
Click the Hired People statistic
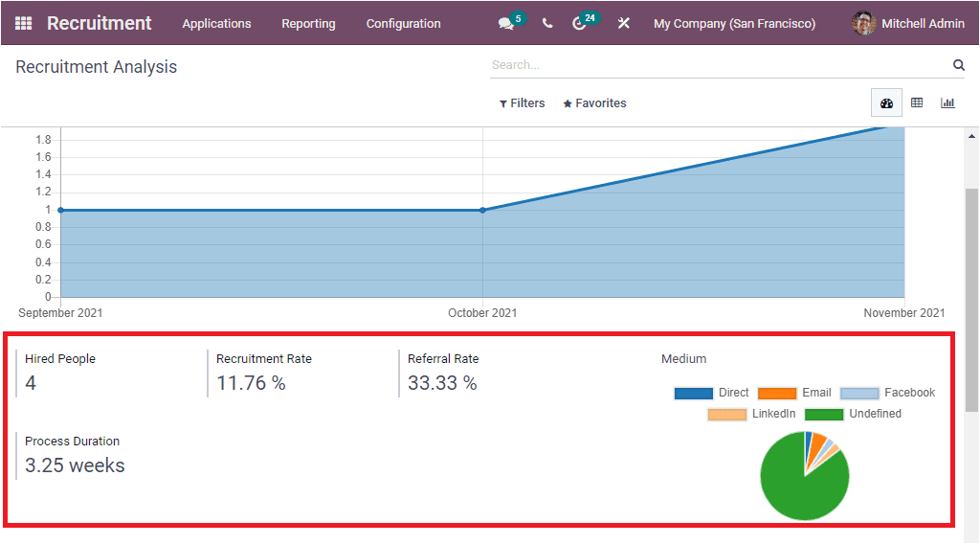tap(60, 373)
